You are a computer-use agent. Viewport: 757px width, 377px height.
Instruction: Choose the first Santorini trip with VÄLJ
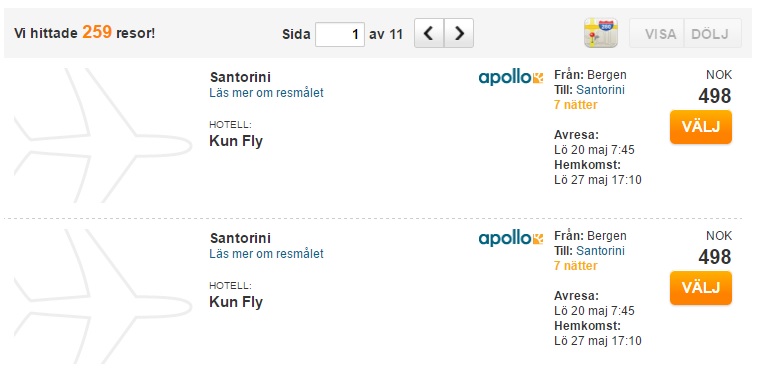tap(701, 127)
